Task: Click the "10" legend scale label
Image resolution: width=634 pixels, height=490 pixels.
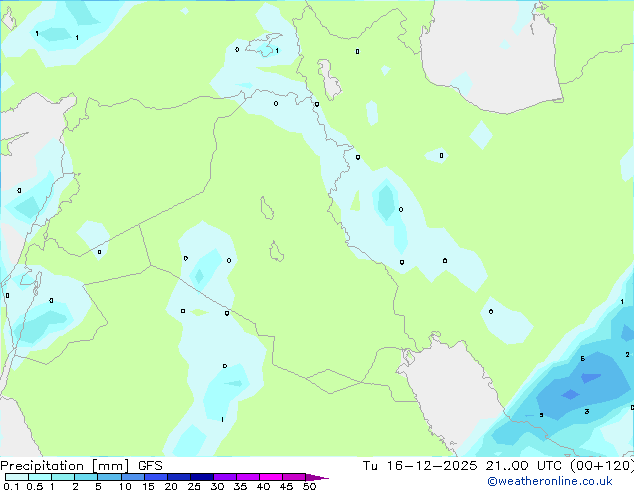Action: pos(125,486)
